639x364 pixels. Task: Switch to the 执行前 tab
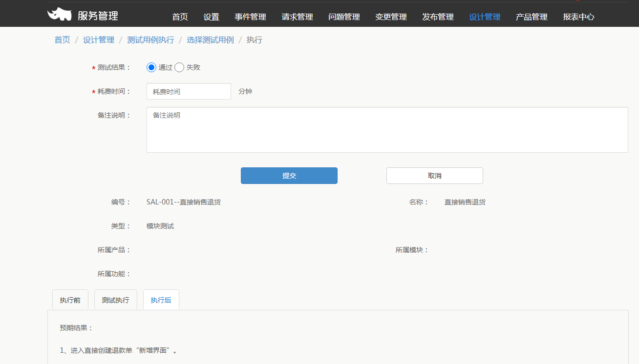(70, 300)
